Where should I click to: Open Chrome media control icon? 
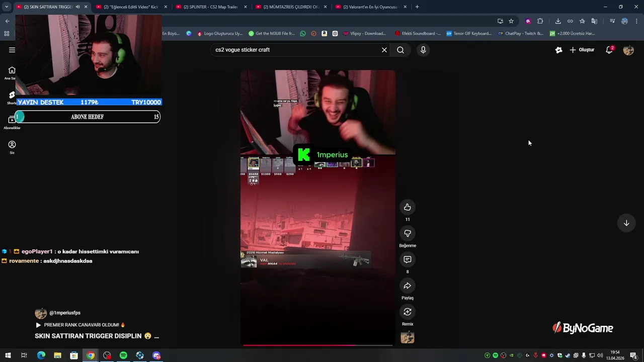click(x=612, y=21)
